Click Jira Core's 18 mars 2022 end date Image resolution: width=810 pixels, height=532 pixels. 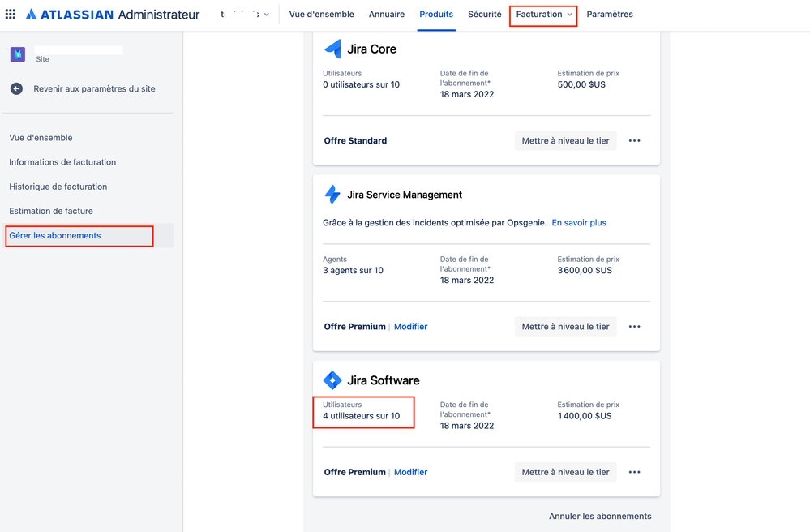pos(467,95)
